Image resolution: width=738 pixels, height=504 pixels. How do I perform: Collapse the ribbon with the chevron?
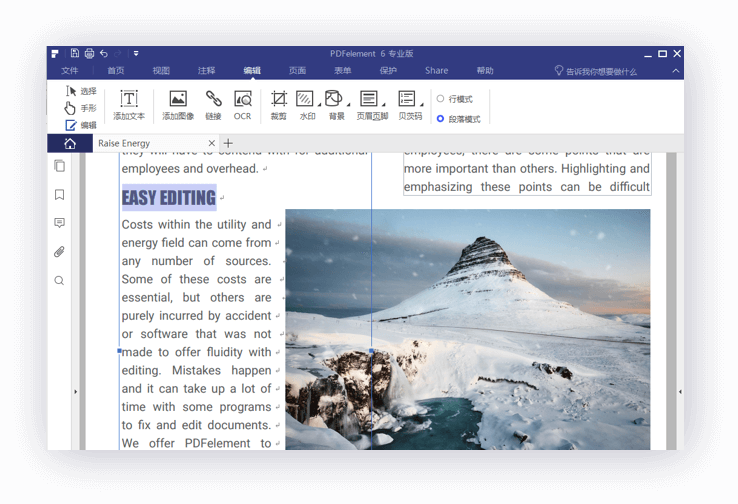tap(676, 71)
